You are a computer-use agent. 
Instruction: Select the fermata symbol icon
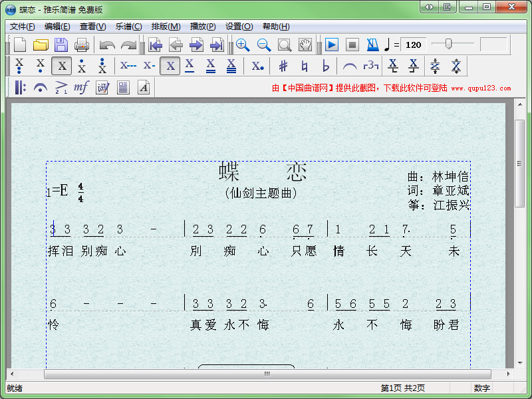tap(41, 87)
